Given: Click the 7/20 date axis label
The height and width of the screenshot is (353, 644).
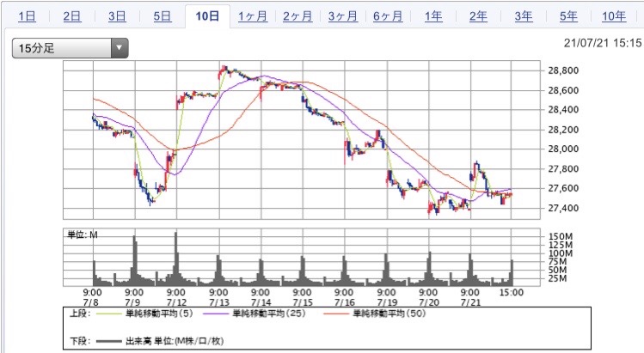Looking at the screenshot, I should click(428, 303).
